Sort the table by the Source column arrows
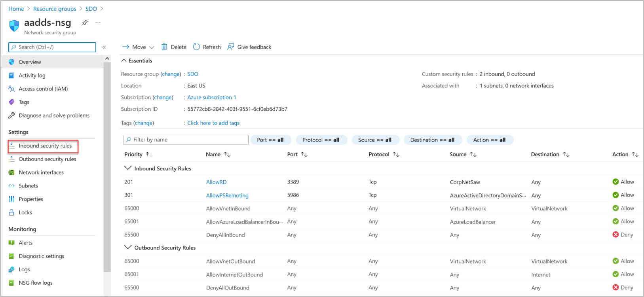 pyautogui.click(x=473, y=154)
